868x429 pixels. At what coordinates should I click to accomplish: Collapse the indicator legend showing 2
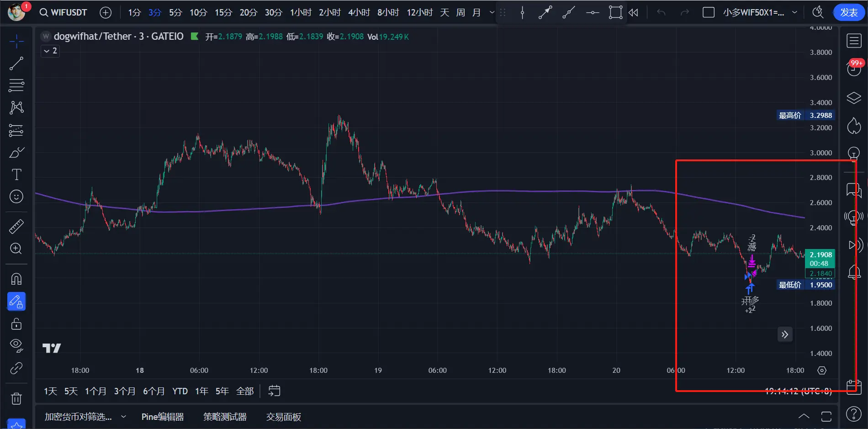click(50, 51)
